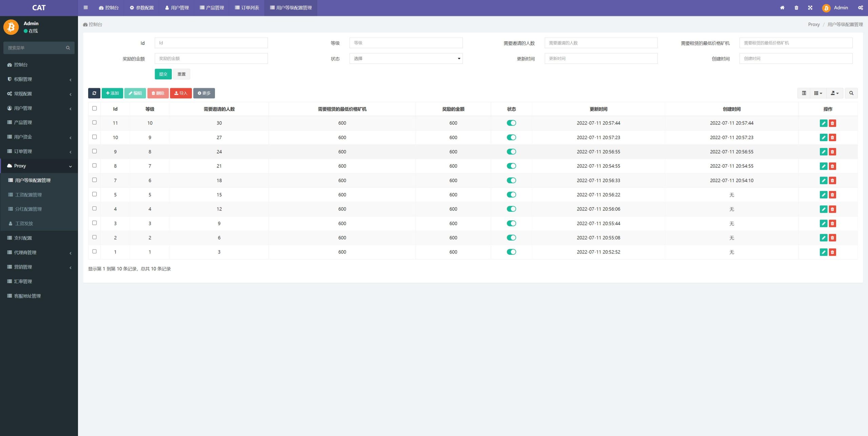Screen dimensions: 868x436
Task: Expand the 营销管理 menu section
Action: [x=39, y=267]
